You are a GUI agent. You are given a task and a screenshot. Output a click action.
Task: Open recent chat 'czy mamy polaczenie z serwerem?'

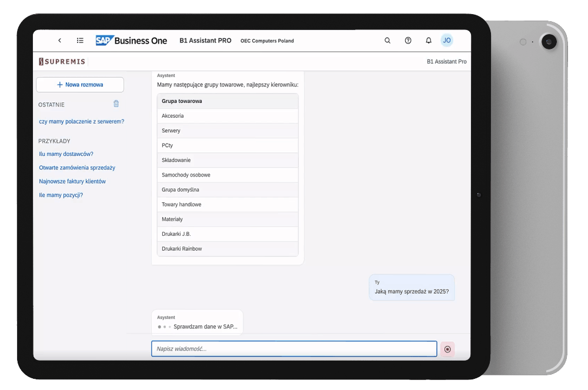[x=81, y=122]
